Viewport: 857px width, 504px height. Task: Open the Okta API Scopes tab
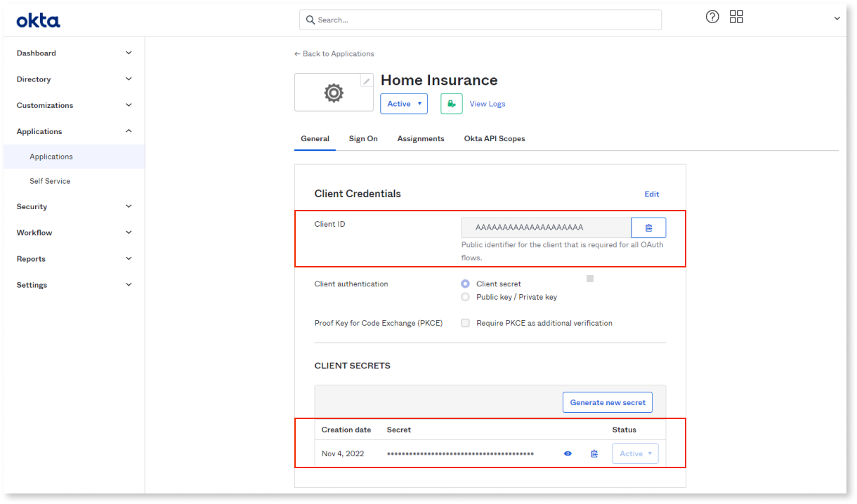(x=495, y=138)
